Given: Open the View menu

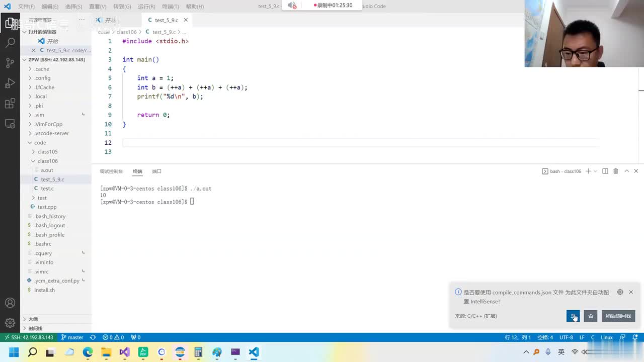Looking at the screenshot, I should tap(98, 7).
